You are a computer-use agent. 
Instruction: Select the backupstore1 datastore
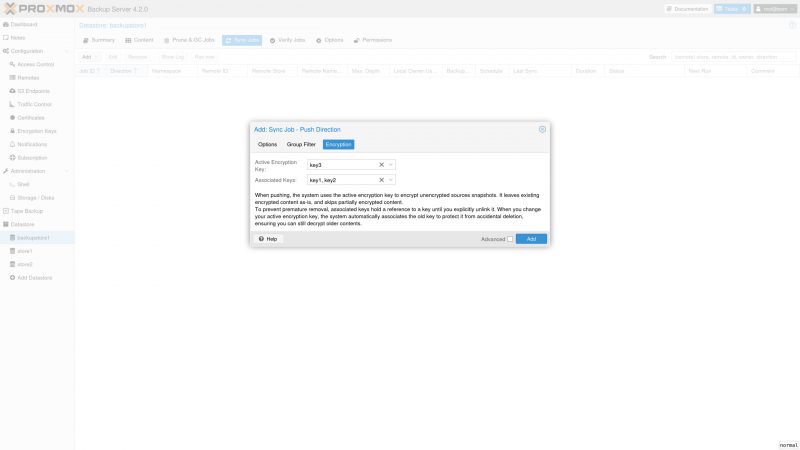[x=37, y=238]
